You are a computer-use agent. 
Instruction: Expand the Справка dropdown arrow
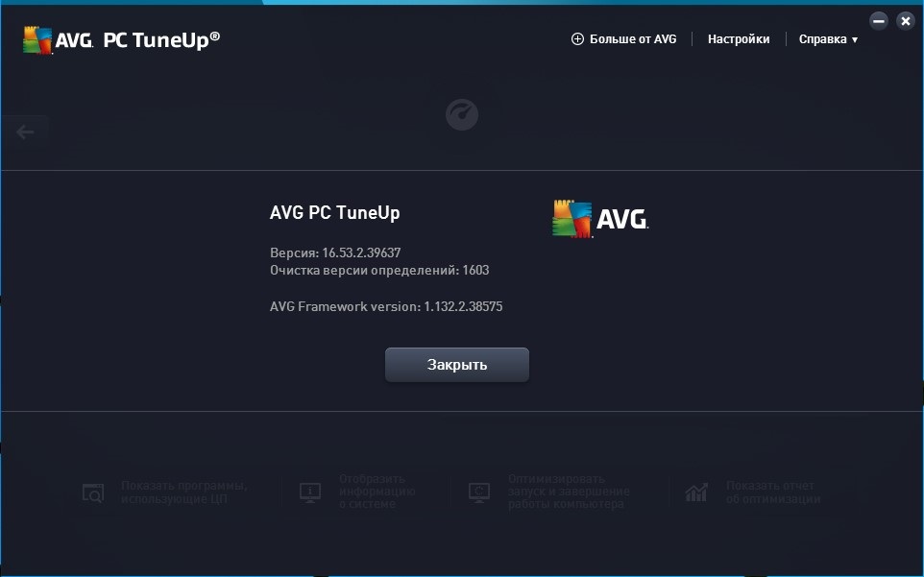[x=855, y=40]
